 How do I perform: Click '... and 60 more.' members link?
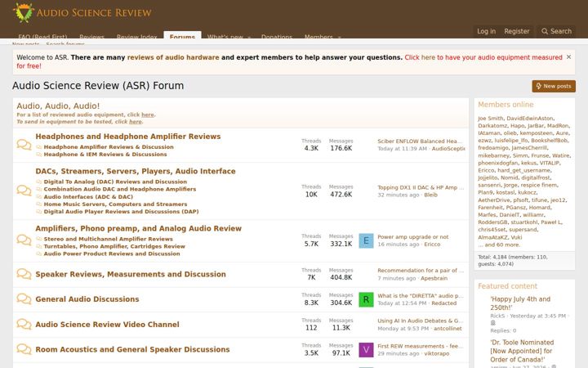[499, 245]
